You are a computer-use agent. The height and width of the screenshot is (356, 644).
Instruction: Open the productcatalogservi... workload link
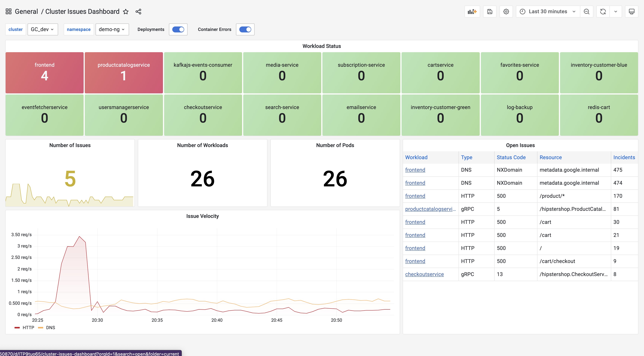coord(430,209)
